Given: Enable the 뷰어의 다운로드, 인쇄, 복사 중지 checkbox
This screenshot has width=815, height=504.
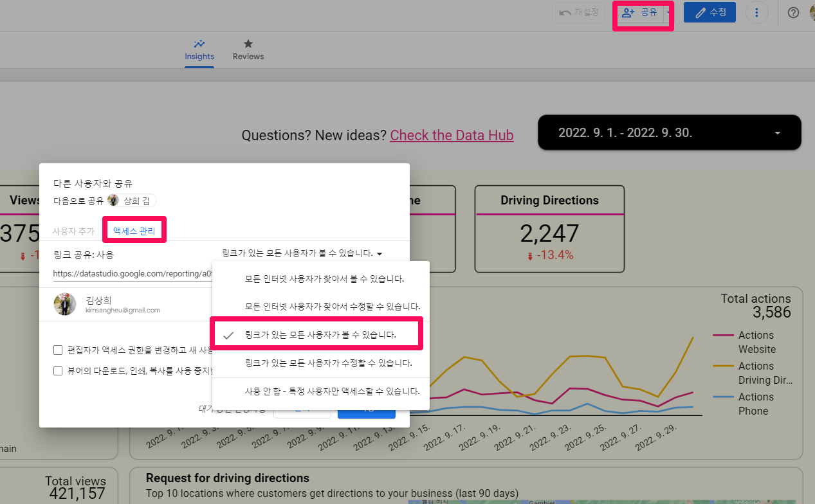Looking at the screenshot, I should tap(57, 371).
